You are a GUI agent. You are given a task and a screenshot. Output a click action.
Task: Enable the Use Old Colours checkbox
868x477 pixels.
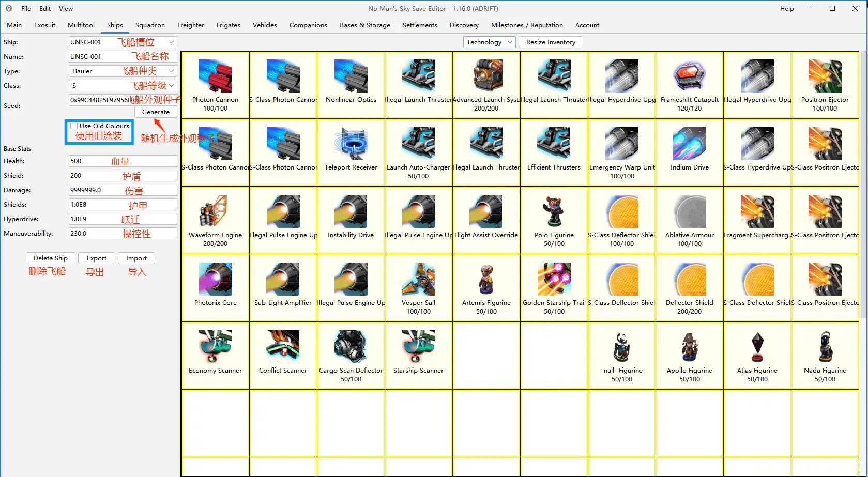74,126
